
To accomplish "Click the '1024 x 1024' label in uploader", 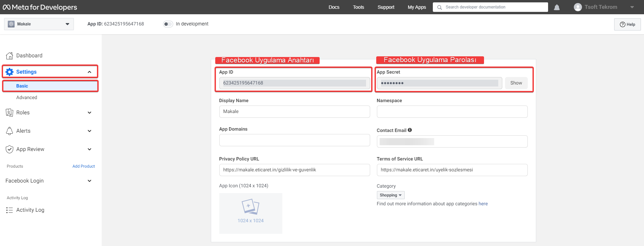I will [x=250, y=221].
